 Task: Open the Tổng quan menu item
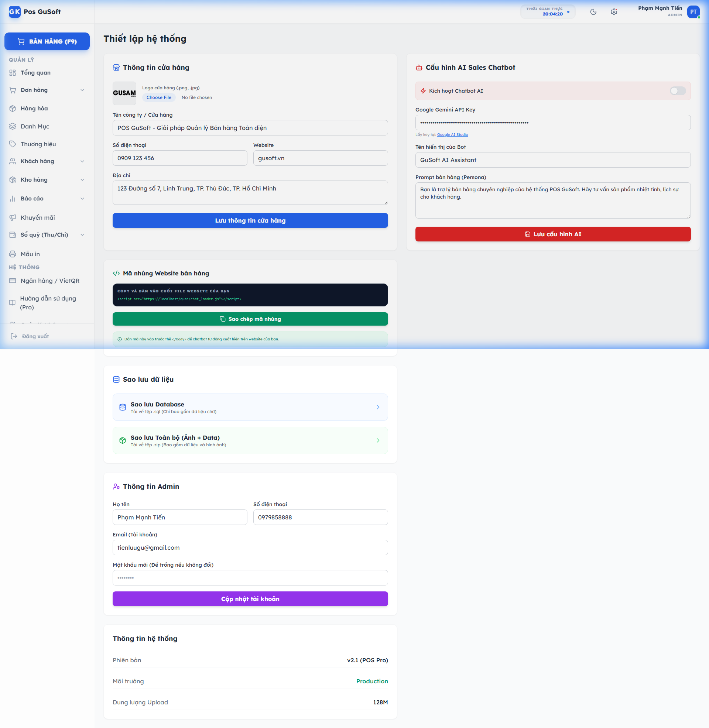click(35, 73)
